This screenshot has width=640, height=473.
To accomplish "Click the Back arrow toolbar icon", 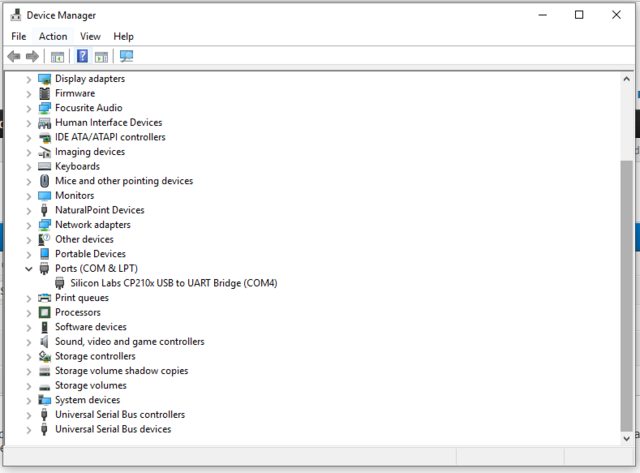I will click(14, 56).
